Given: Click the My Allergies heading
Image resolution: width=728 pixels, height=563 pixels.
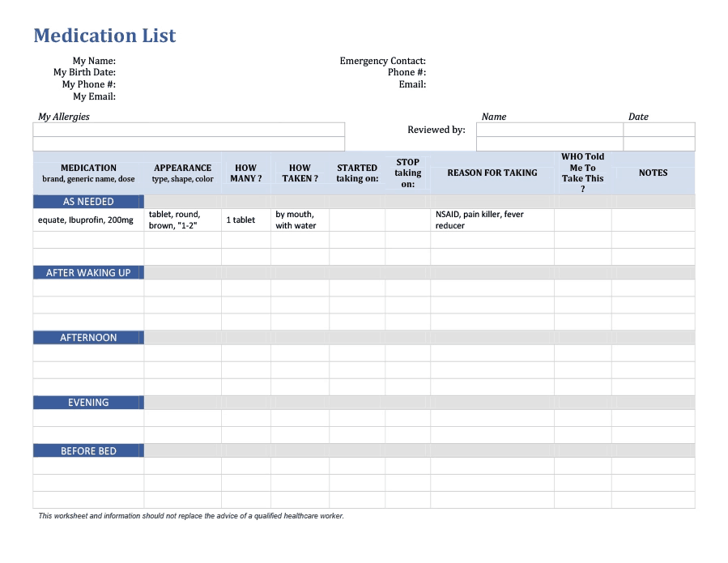Looking at the screenshot, I should (64, 117).
